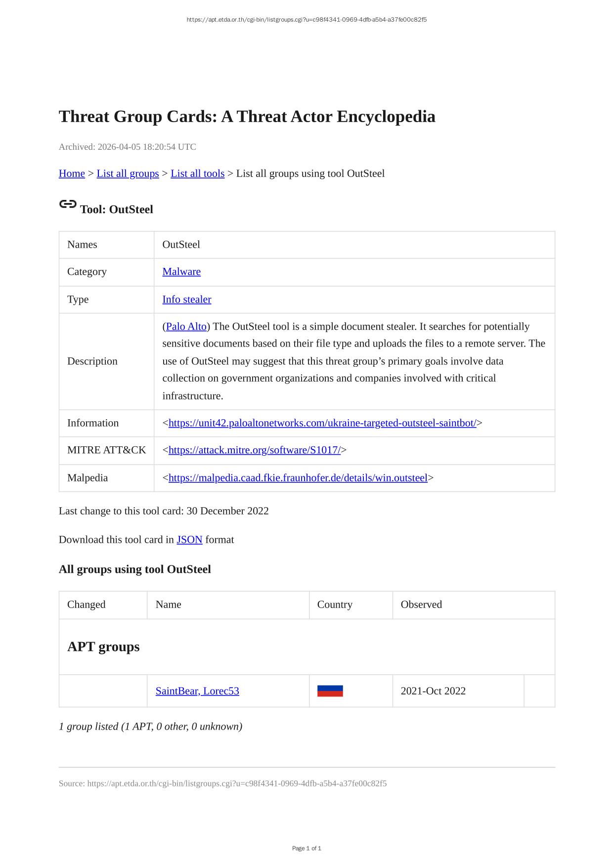
Task: Click the 2021-Oct 2022 observed cell
Action: click(433, 691)
